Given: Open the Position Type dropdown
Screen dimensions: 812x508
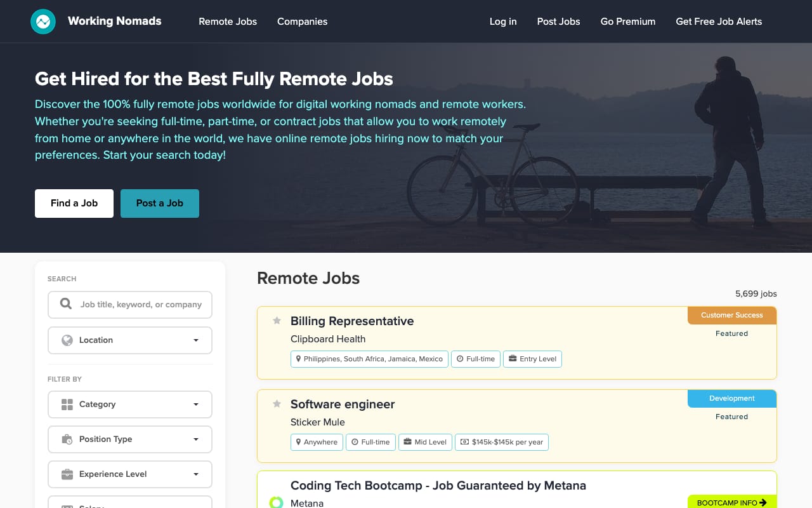Looking at the screenshot, I should (x=195, y=439).
